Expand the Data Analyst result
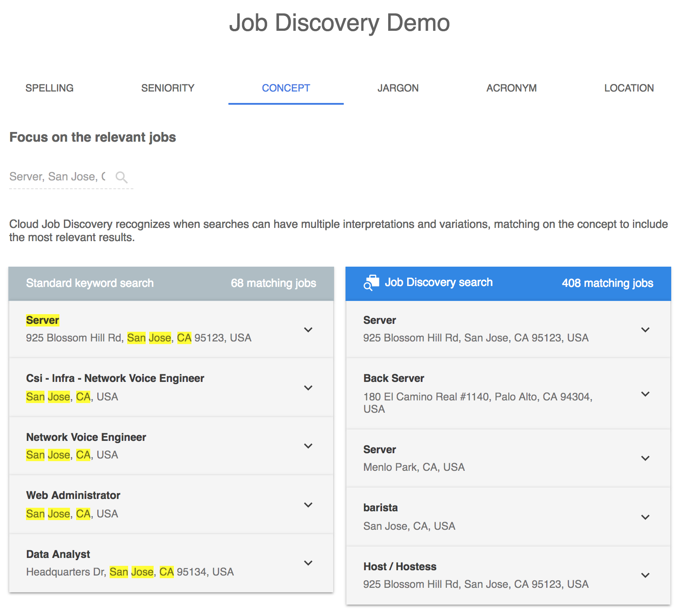 tap(308, 563)
